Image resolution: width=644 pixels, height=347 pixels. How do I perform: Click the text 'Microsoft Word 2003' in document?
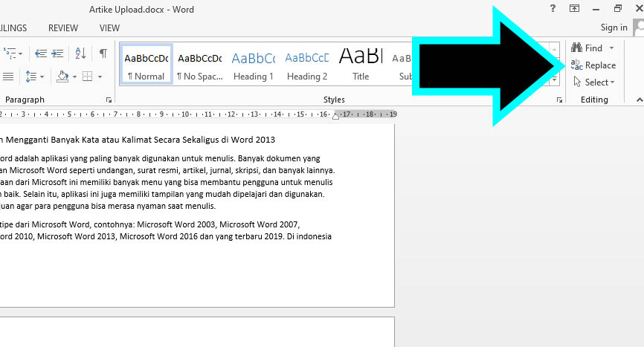point(176,224)
